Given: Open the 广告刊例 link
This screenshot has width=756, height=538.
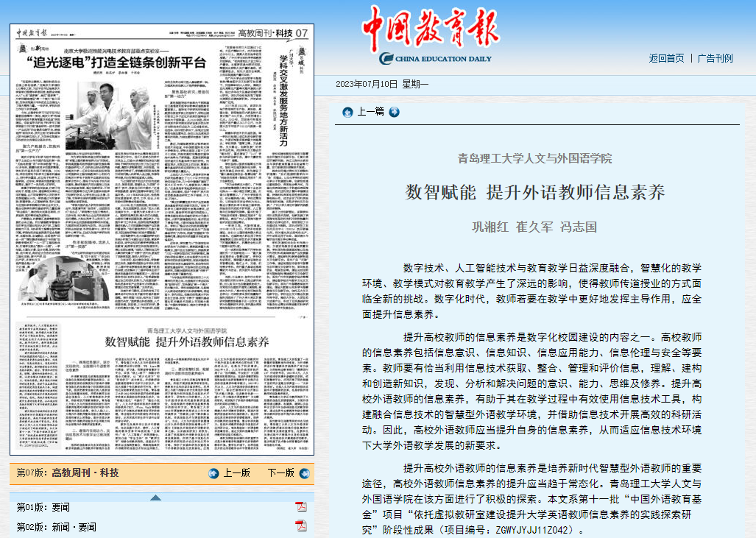Looking at the screenshot, I should (715, 58).
